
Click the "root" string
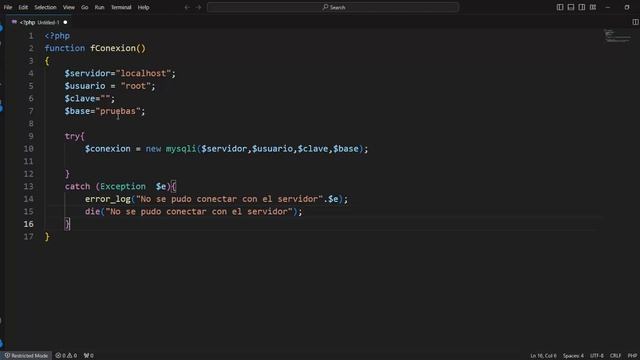click(x=136, y=86)
